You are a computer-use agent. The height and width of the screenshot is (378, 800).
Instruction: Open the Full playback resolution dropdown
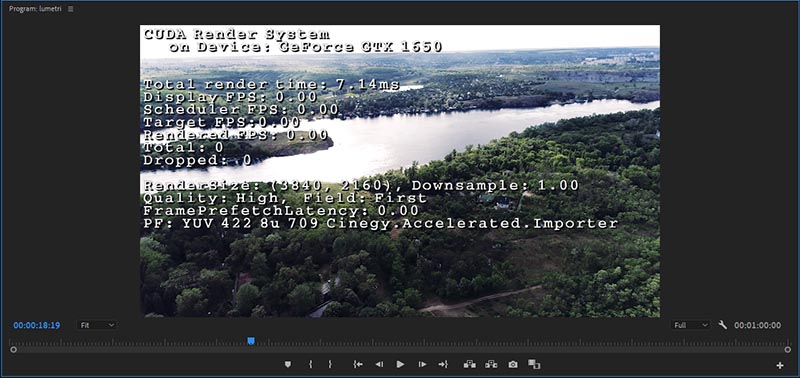[x=690, y=325]
